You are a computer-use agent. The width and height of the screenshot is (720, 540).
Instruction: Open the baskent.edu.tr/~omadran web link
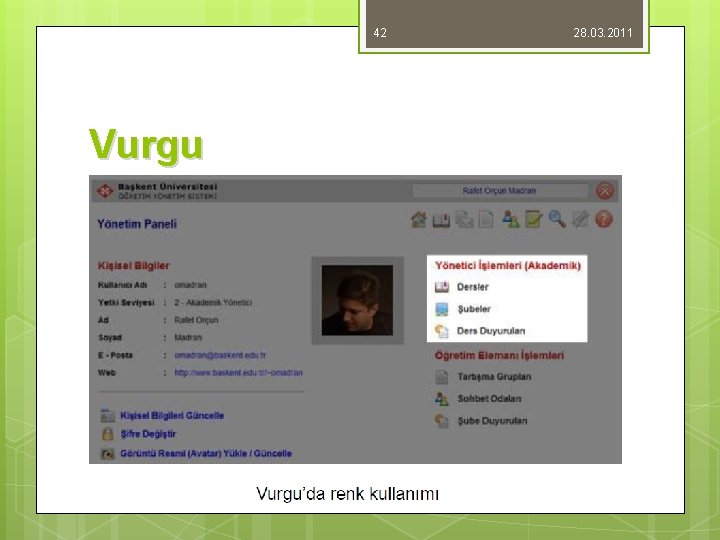[238, 372]
